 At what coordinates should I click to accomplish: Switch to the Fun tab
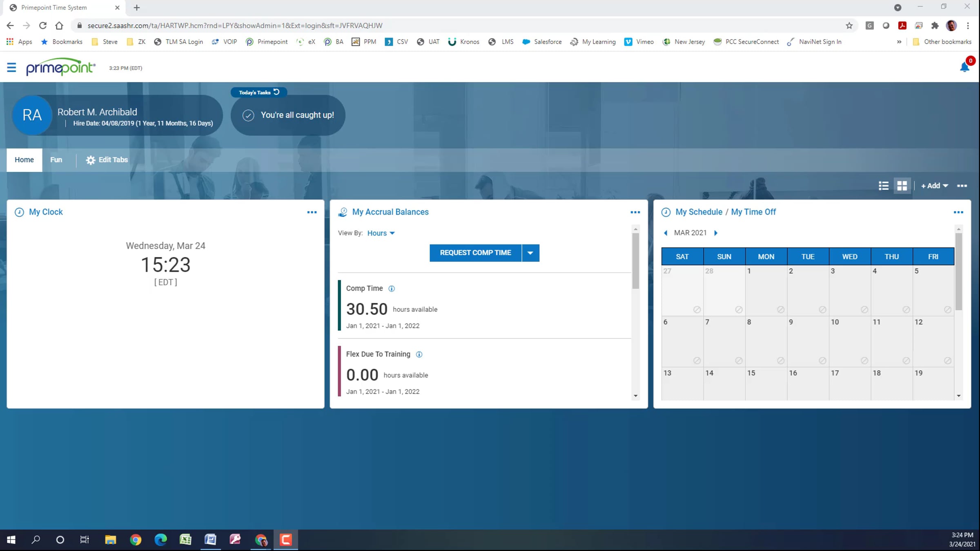click(56, 160)
